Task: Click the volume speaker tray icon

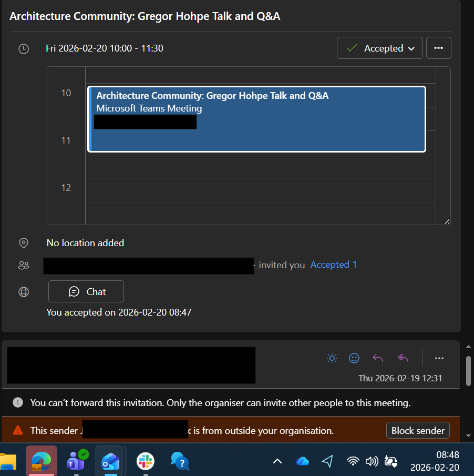Action: (x=372, y=461)
